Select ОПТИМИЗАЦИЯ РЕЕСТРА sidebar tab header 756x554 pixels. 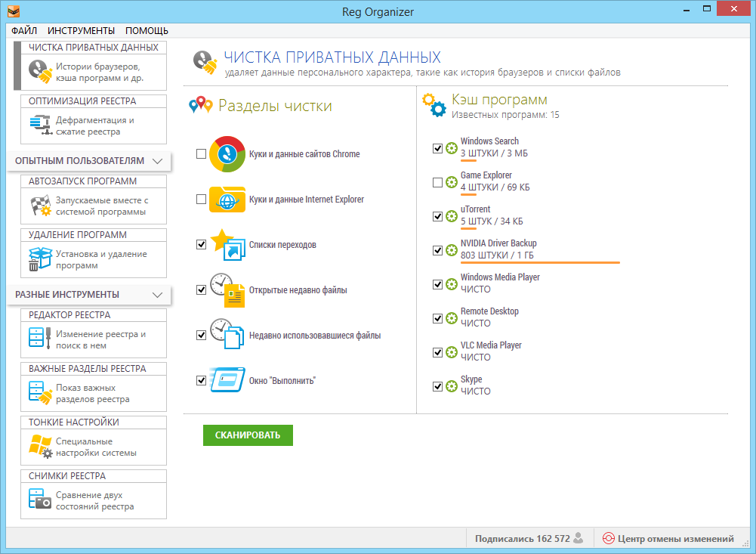click(94, 101)
